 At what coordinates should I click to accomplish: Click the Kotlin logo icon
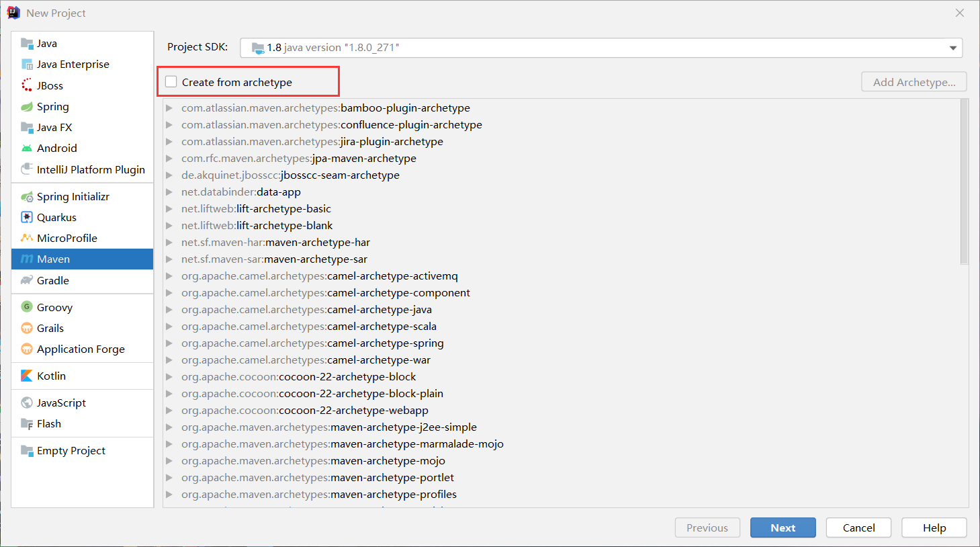27,376
